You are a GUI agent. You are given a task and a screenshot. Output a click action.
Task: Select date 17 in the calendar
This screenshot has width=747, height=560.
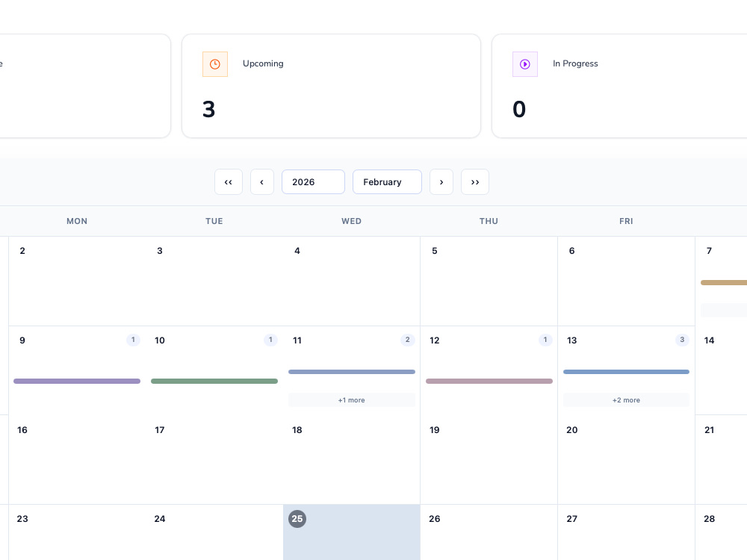click(160, 430)
